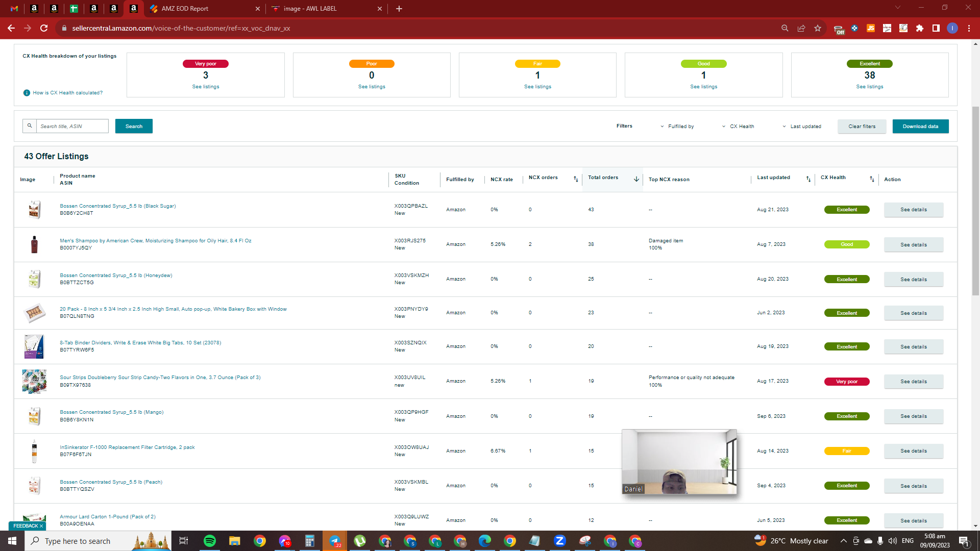Open the Chrome three-dot menu
980x551 pixels.
coord(969,28)
